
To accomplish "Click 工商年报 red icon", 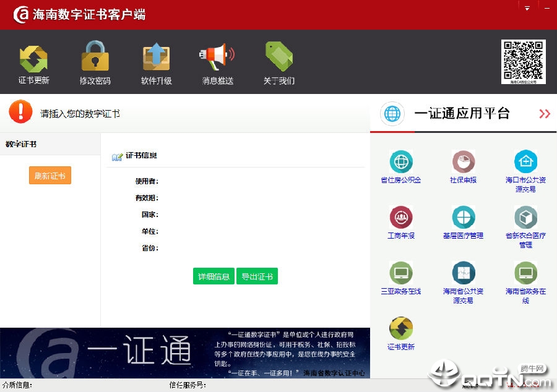I will coord(401,218).
